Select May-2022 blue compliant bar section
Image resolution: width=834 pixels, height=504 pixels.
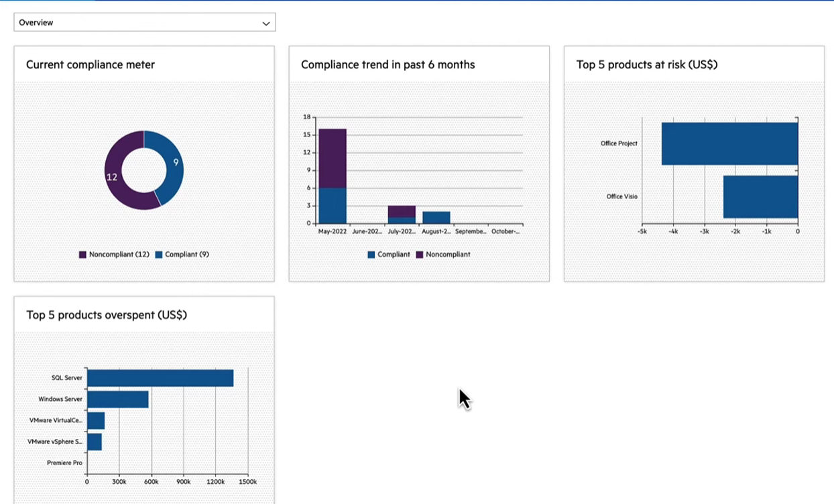[x=333, y=205]
